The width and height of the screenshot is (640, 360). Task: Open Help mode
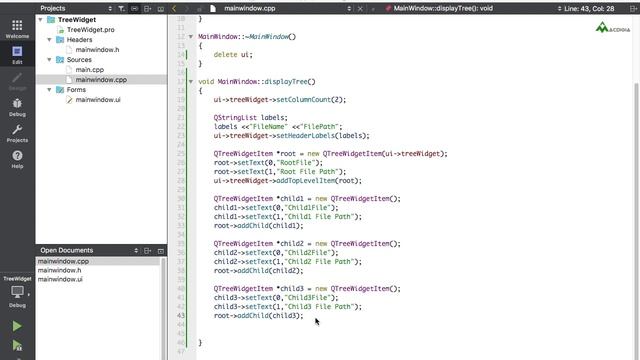tap(17, 160)
